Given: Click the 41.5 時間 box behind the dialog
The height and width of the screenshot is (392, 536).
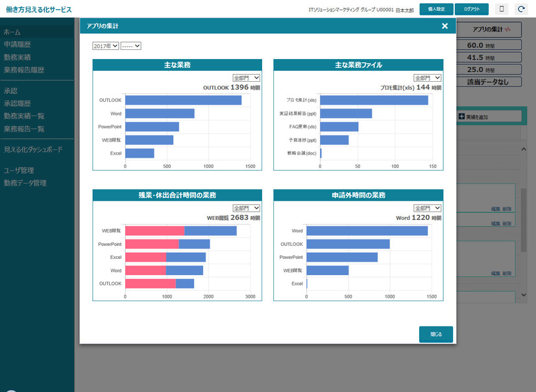Looking at the screenshot, I should click(489, 57).
